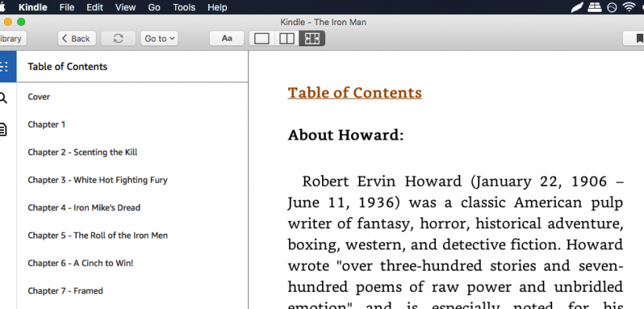Viewport: 644px width, 309px height.
Task: Open the Tools menu
Action: click(x=184, y=7)
